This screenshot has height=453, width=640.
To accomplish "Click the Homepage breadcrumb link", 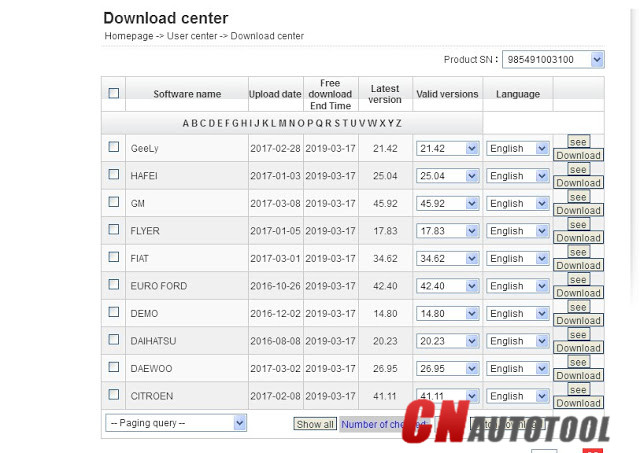I will click(129, 36).
